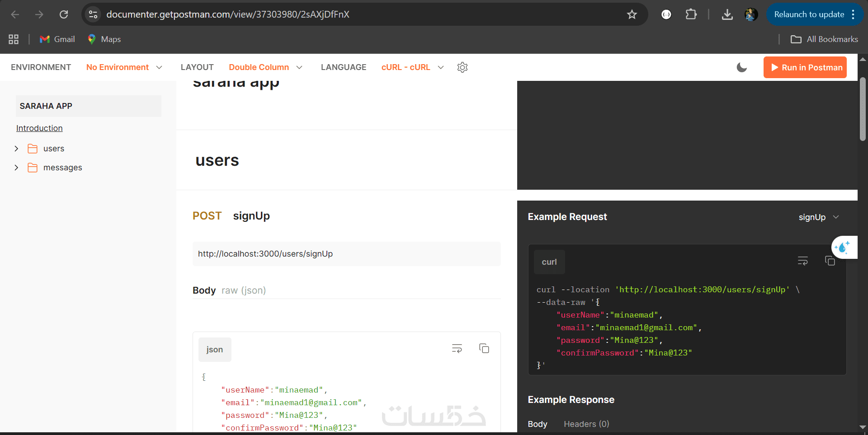Switch to the Headers (0) tab
This screenshot has width=868, height=435.
[586, 424]
